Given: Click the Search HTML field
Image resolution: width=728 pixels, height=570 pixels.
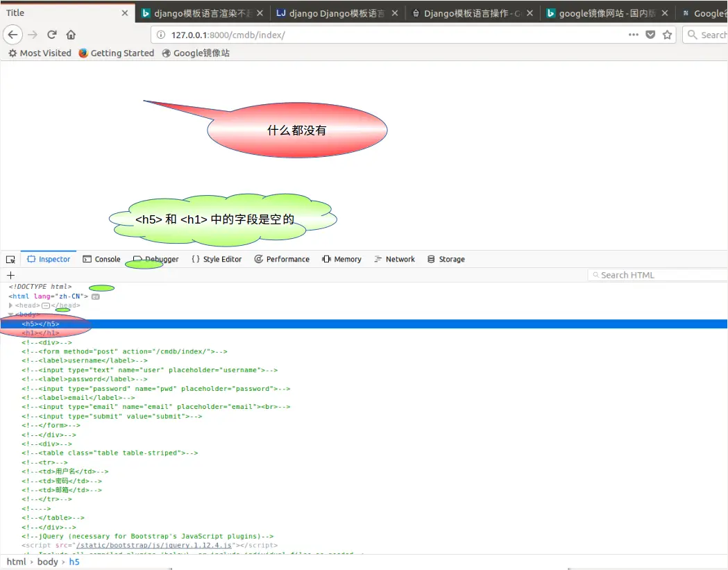Looking at the screenshot, I should pos(658,275).
